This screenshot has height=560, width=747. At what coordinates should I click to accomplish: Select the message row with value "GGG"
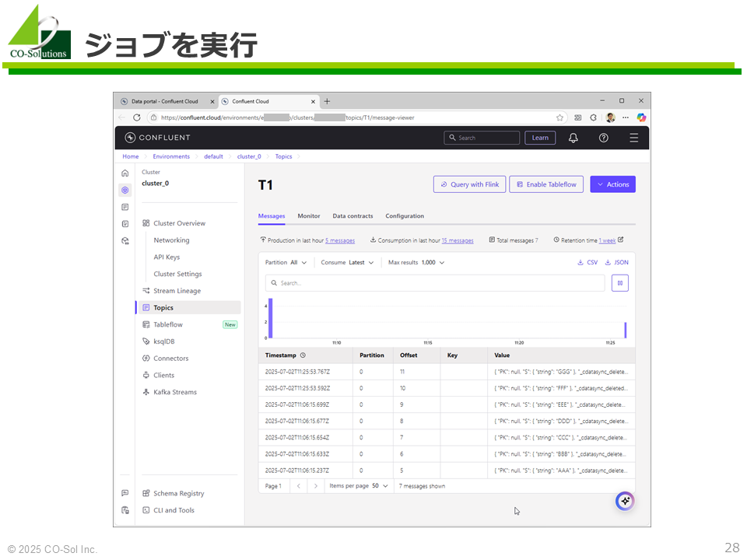point(447,372)
